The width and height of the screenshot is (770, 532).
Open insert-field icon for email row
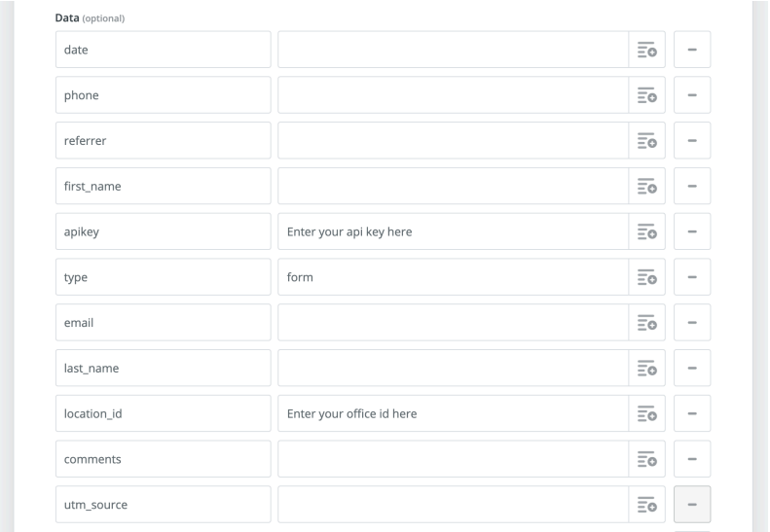(646, 323)
